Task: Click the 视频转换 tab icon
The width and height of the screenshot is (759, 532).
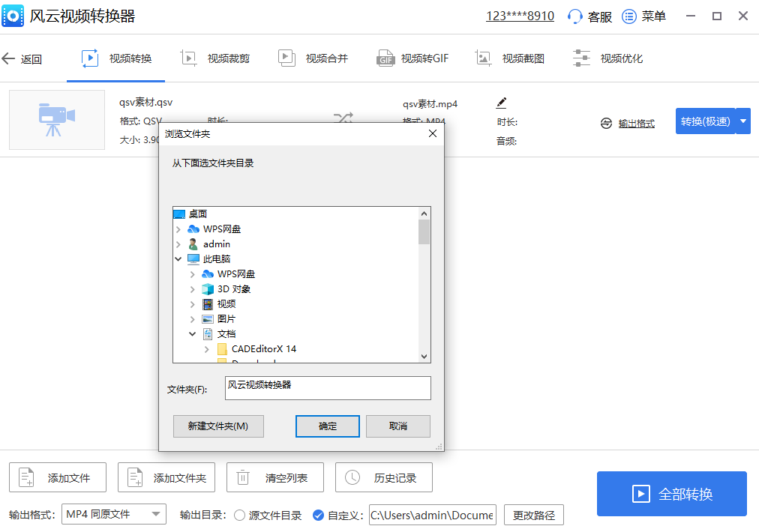Action: click(x=90, y=58)
